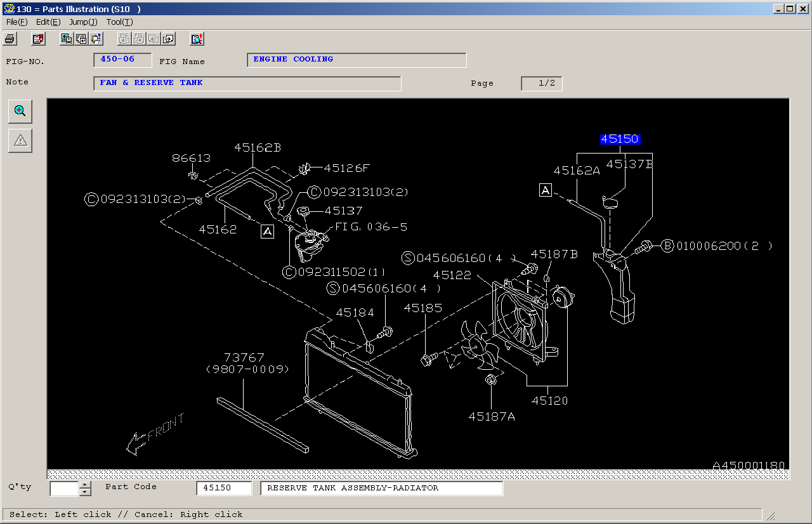Image resolution: width=812 pixels, height=524 pixels.
Task: Select part number 45137 cap
Action: (x=344, y=211)
